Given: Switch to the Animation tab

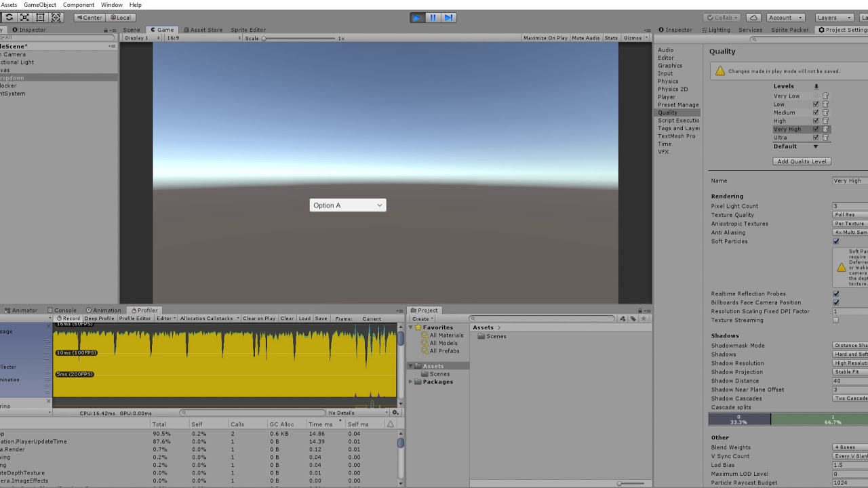Looking at the screenshot, I should pos(103,310).
